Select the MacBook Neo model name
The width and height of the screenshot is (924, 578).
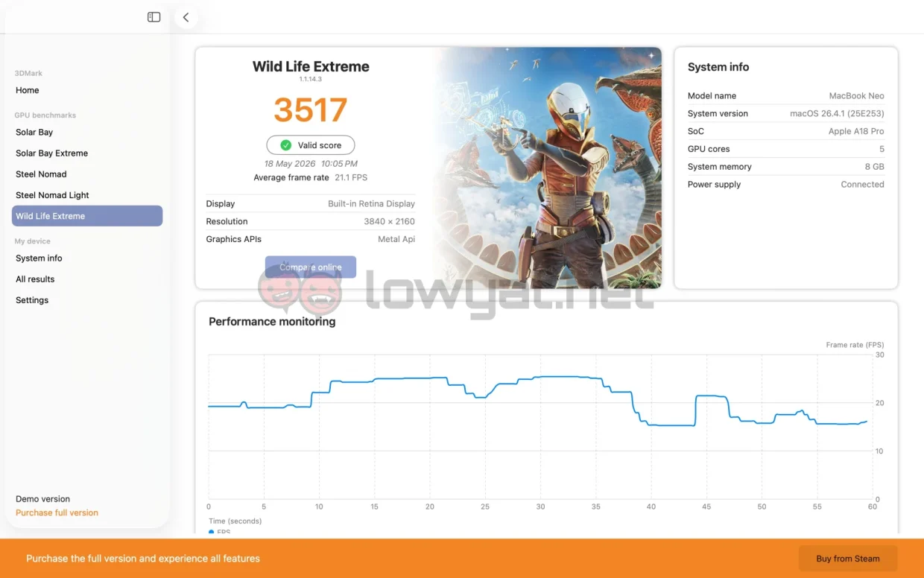click(856, 95)
